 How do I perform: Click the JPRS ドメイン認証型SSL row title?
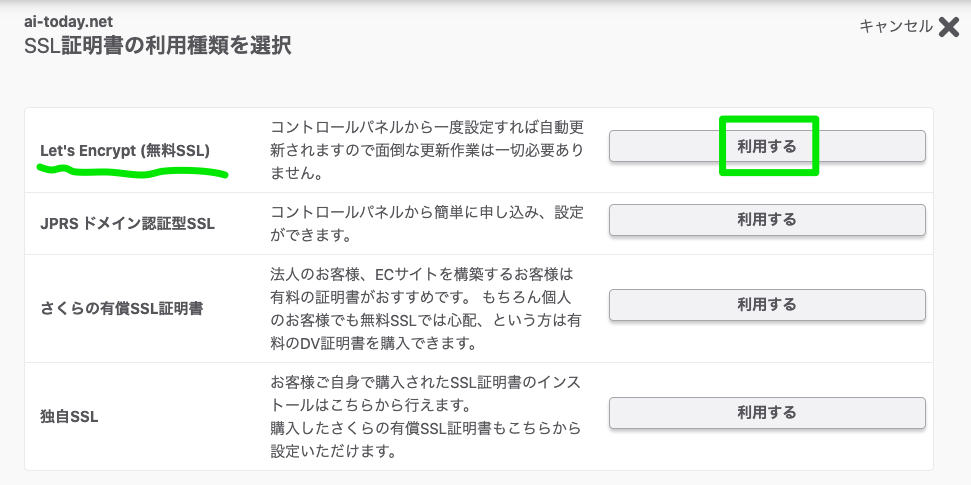coord(128,224)
